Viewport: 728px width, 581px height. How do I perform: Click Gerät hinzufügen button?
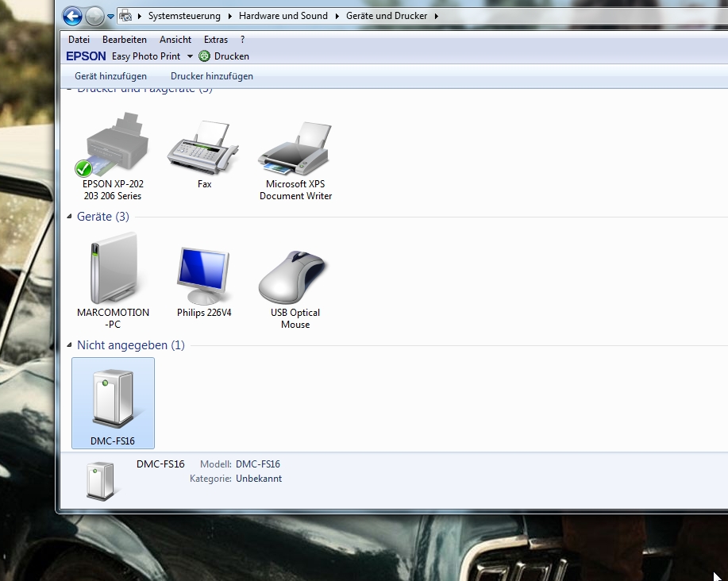pos(110,76)
